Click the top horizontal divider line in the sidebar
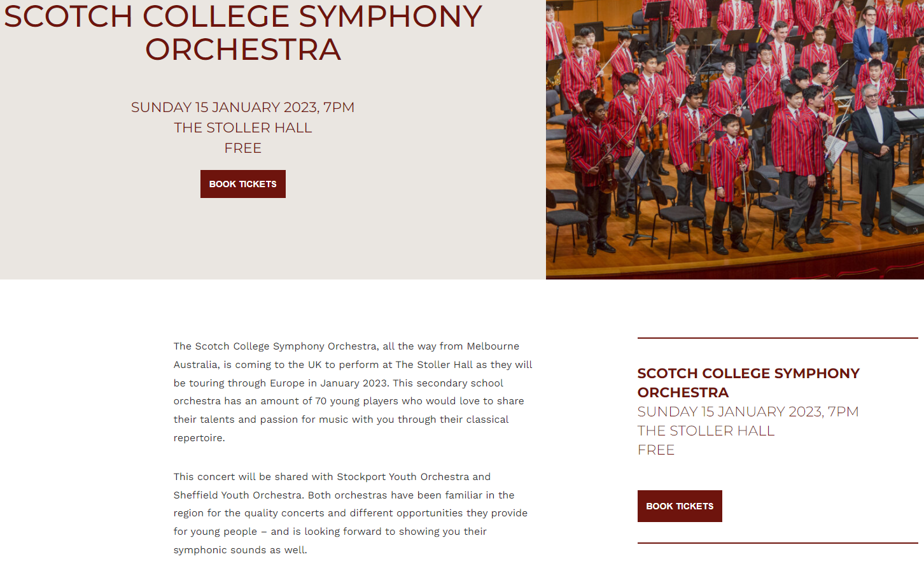Screen dimensions: 924x587 coord(778,338)
